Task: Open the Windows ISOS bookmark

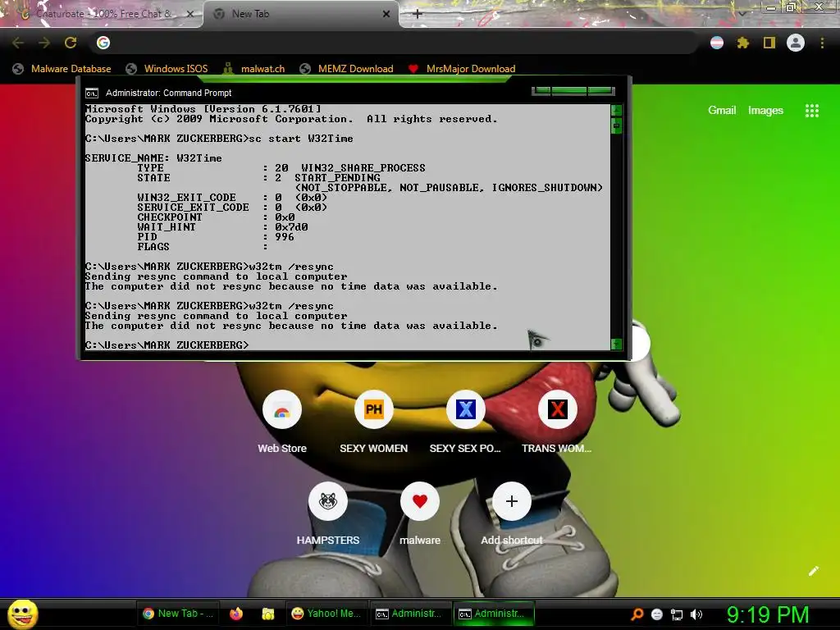Action: [x=167, y=69]
